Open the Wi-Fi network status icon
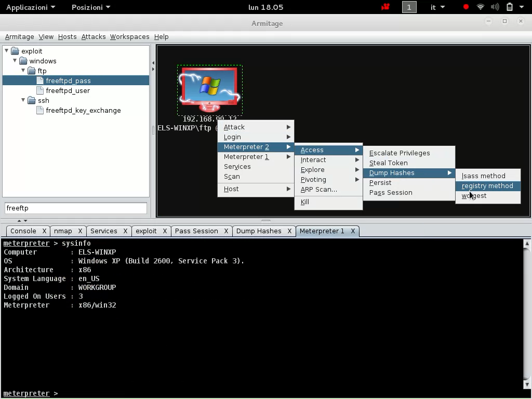The image size is (532, 399). 481,7
